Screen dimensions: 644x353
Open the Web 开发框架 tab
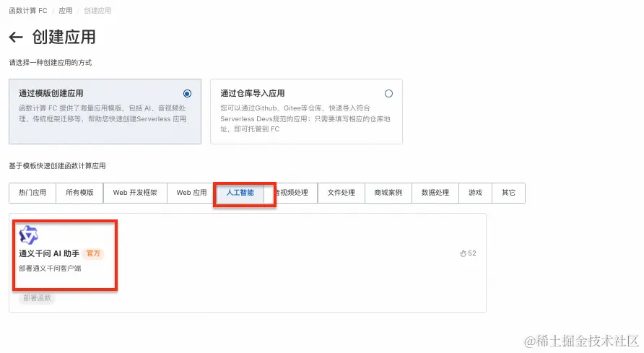(x=135, y=193)
